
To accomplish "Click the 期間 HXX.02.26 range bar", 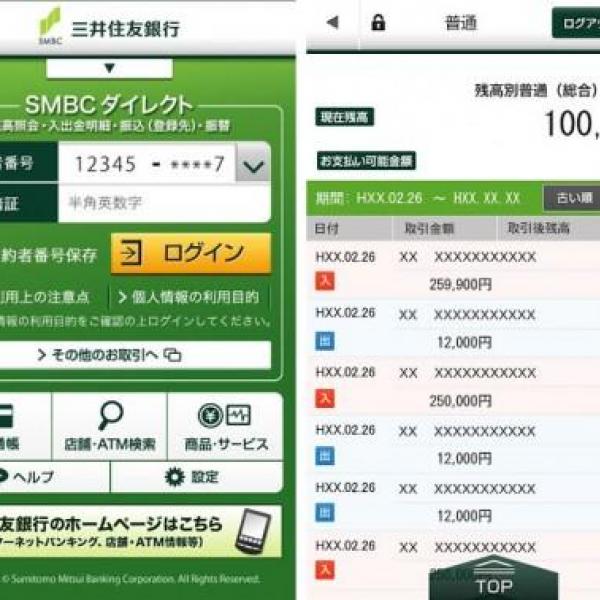I will (424, 198).
